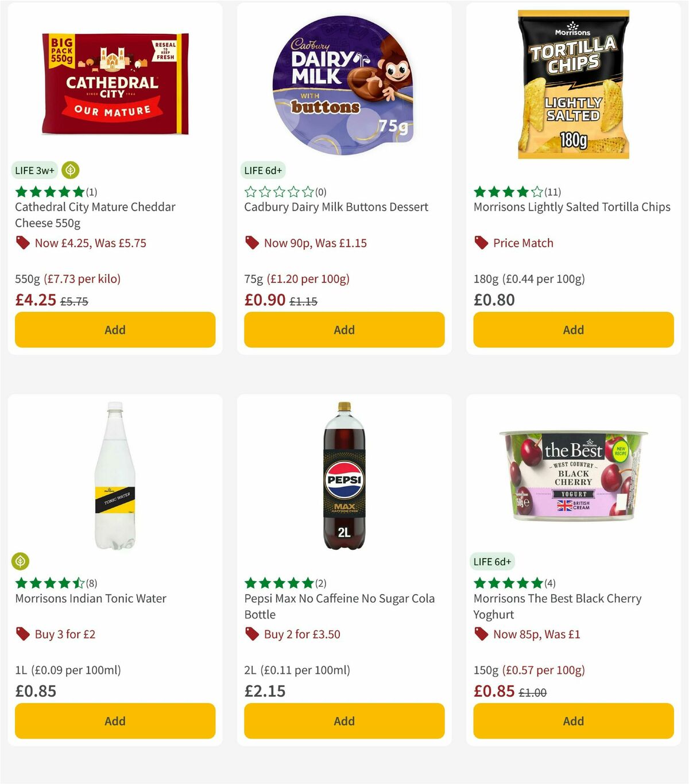Add Cathedral City Mature Cheddar to basket

[x=115, y=329]
